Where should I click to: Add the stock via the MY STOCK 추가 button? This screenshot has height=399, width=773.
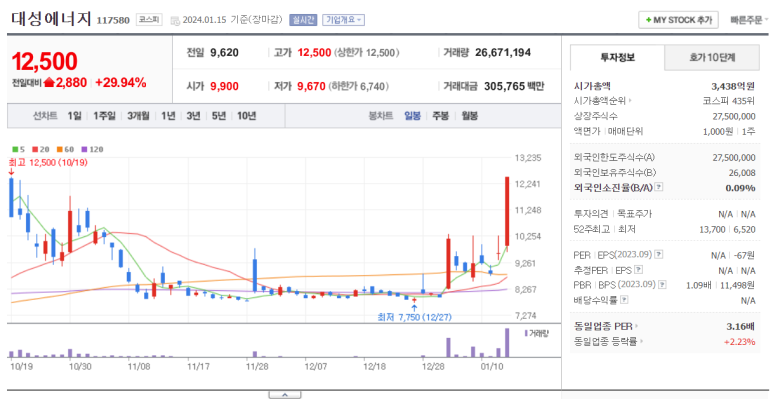pyautogui.click(x=678, y=20)
